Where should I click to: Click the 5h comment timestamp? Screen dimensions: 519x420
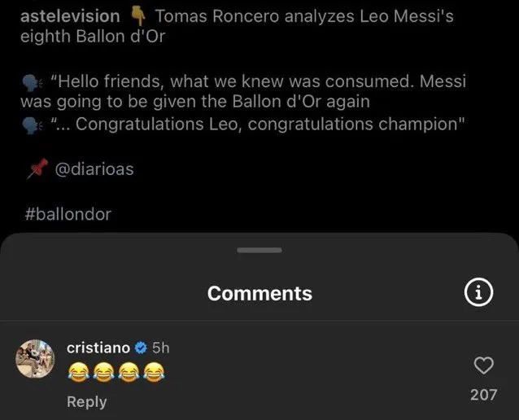click(160, 348)
